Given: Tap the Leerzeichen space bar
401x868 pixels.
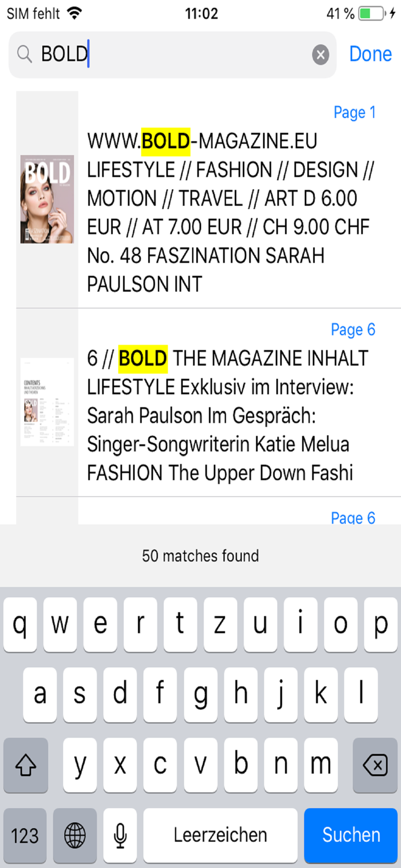Looking at the screenshot, I should click(220, 835).
